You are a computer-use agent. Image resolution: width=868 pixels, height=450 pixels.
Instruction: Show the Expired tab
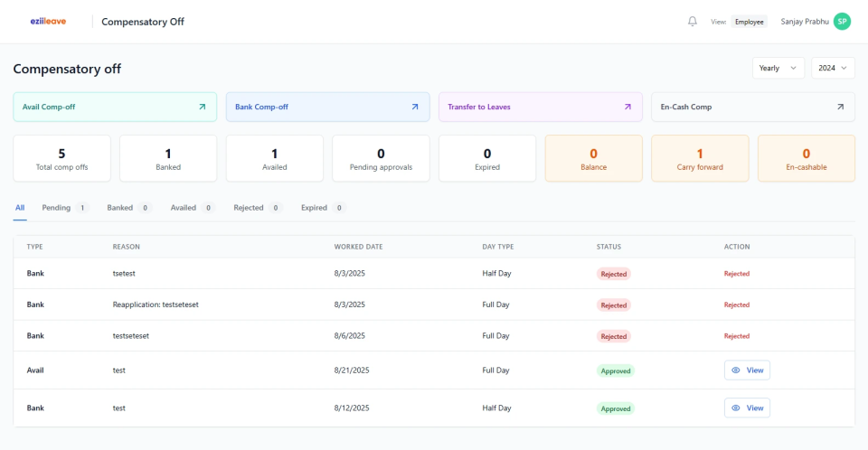tap(323, 208)
